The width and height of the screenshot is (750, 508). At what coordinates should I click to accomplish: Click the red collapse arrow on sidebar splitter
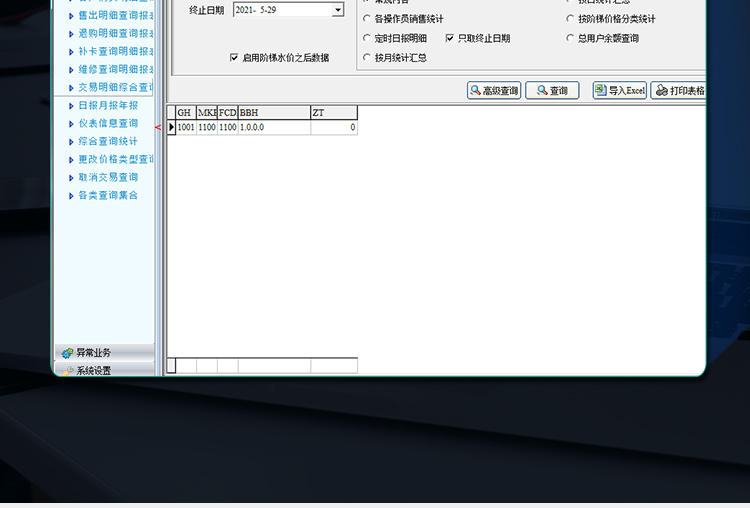[x=158, y=127]
